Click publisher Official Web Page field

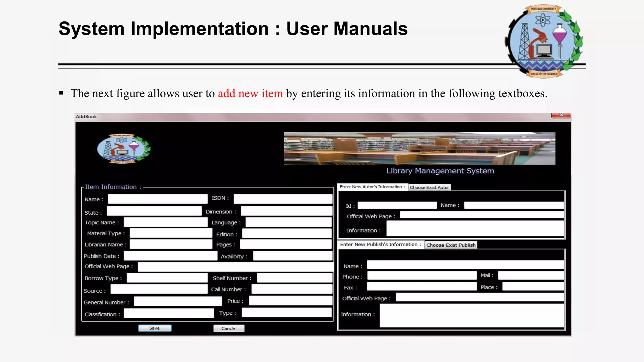tap(480, 297)
